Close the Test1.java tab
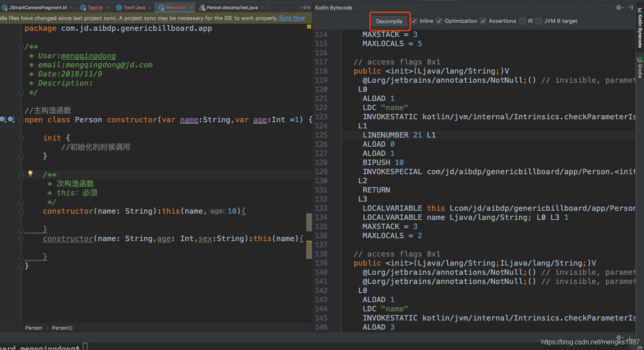Viewport: 644px width, 350px height. [x=150, y=8]
